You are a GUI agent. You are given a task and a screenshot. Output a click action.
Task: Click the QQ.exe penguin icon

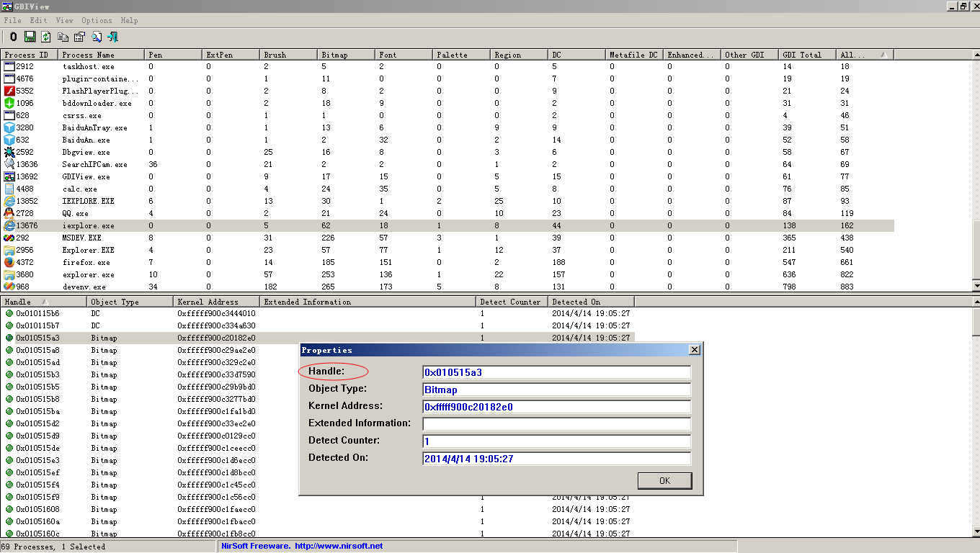tap(9, 213)
